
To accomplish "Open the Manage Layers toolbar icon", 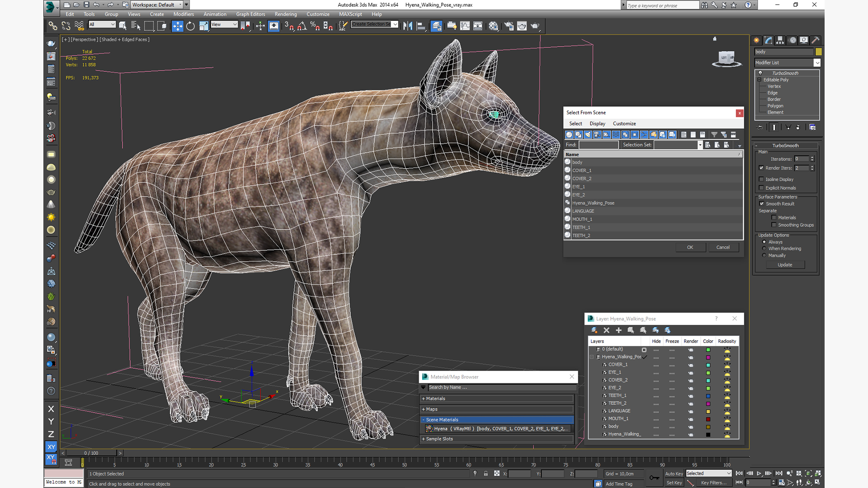I will pyautogui.click(x=436, y=26).
